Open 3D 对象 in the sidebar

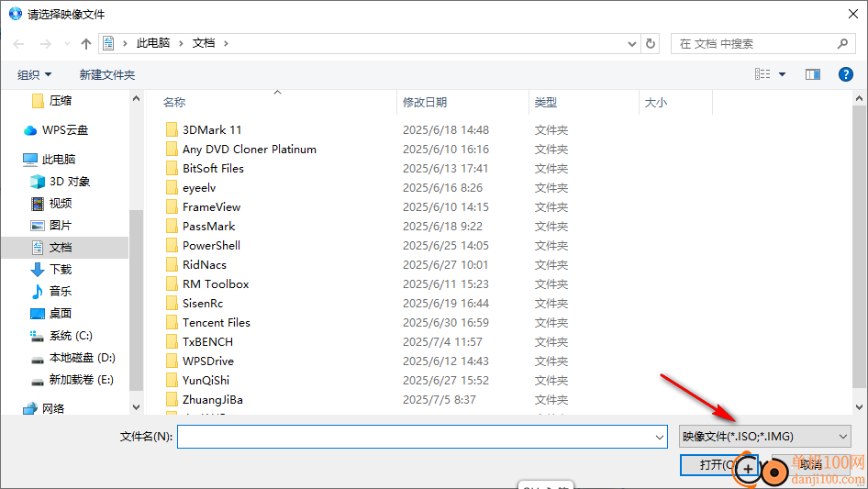pyautogui.click(x=69, y=182)
